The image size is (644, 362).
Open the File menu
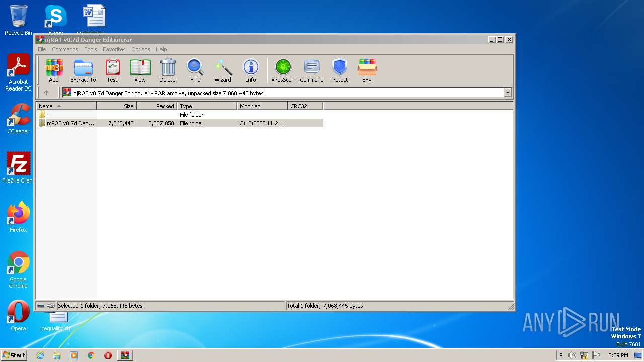[x=42, y=49]
